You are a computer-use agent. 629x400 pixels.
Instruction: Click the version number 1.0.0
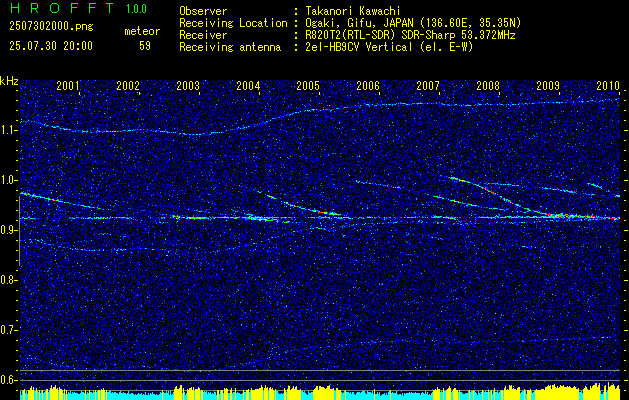click(x=136, y=8)
